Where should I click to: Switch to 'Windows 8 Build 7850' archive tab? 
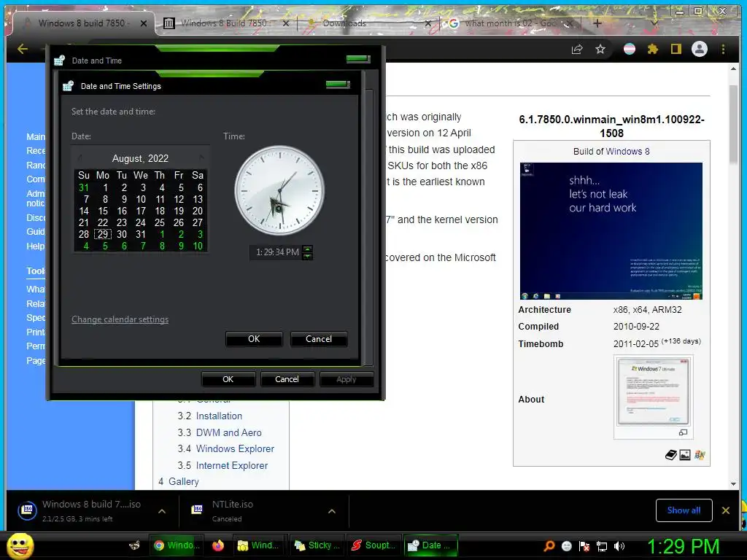223,23
